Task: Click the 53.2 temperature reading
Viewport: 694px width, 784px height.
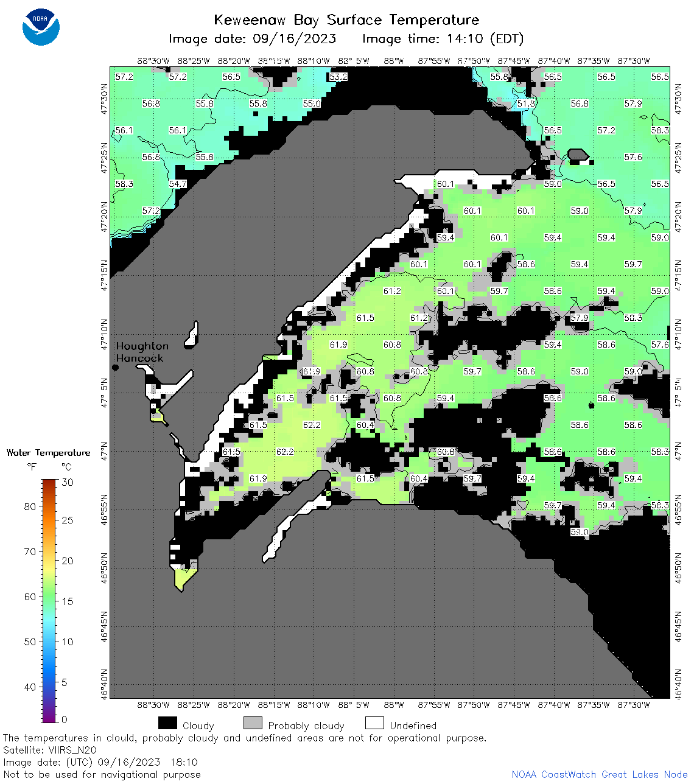Action: tap(338, 77)
